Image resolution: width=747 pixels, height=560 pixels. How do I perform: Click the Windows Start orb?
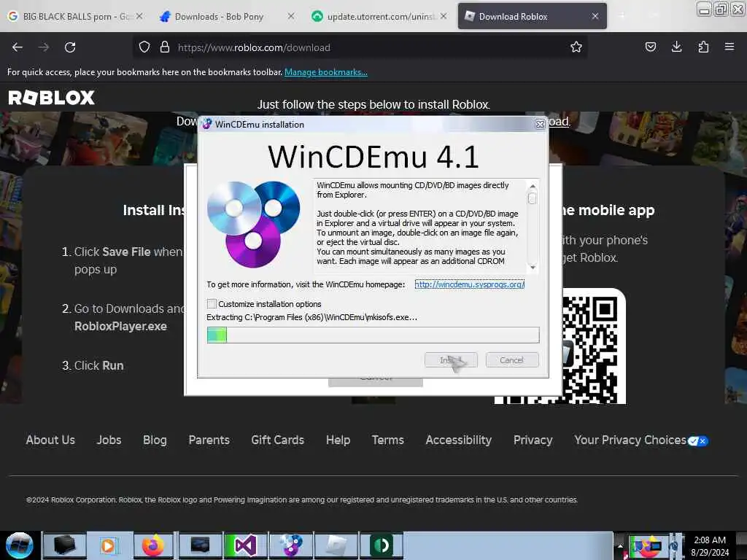coord(19,545)
